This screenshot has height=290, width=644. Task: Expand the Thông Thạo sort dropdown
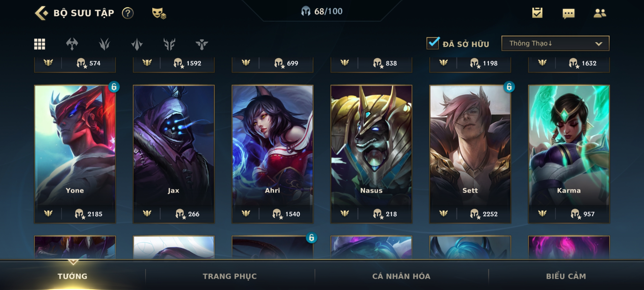(x=555, y=43)
